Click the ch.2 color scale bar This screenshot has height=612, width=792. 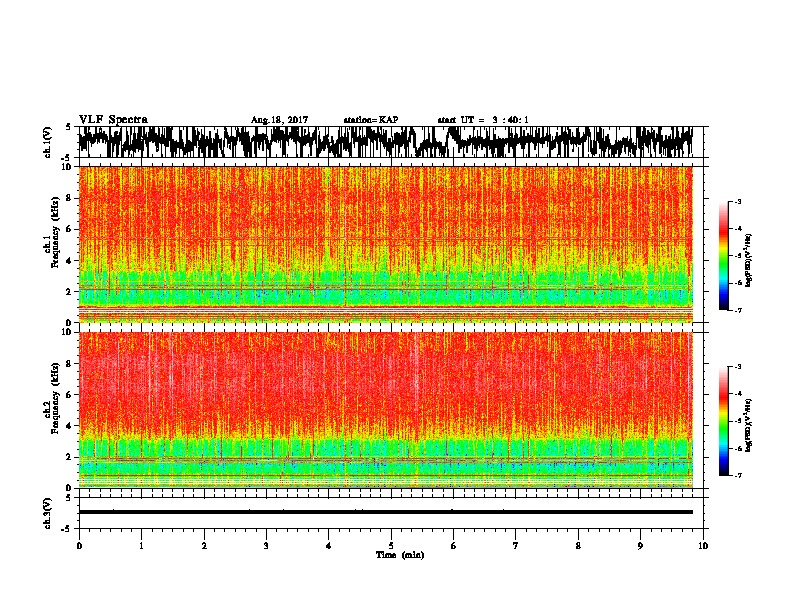(724, 421)
